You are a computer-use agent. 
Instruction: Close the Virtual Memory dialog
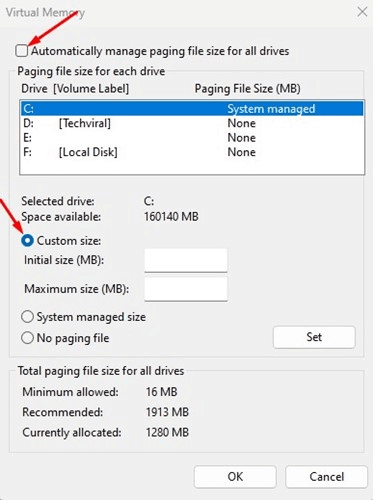(x=362, y=12)
